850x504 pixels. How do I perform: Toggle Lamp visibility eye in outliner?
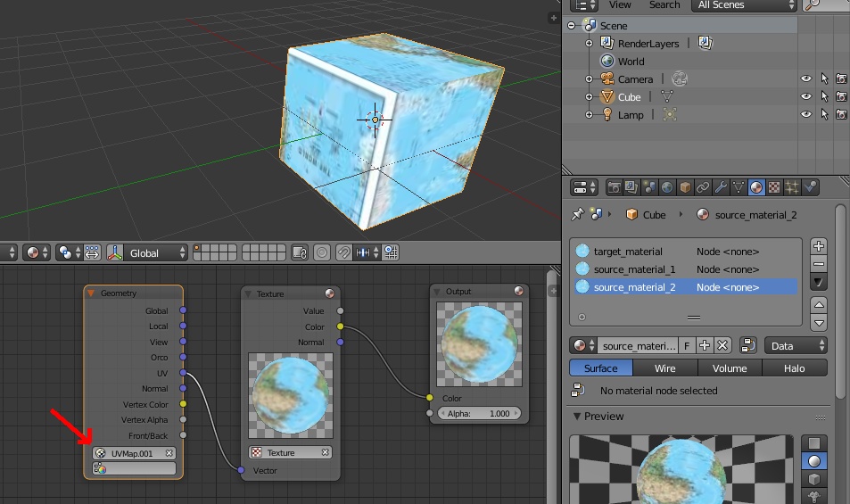(806, 114)
